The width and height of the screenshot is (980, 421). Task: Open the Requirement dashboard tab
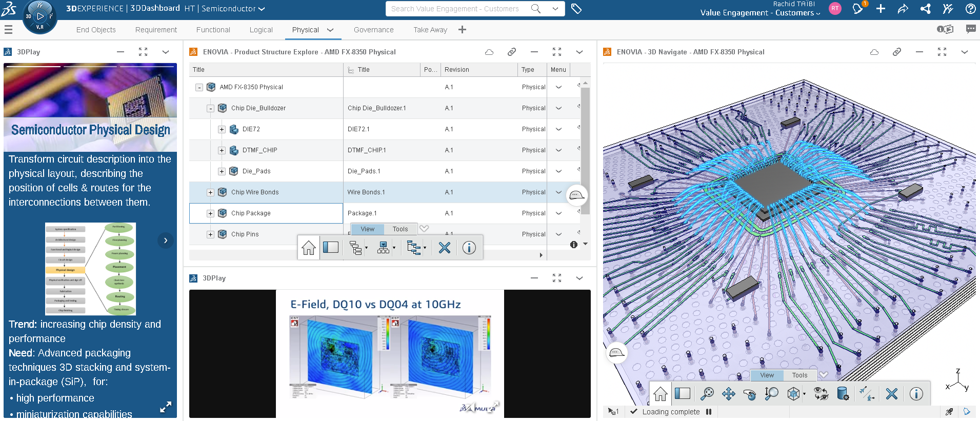tap(156, 30)
